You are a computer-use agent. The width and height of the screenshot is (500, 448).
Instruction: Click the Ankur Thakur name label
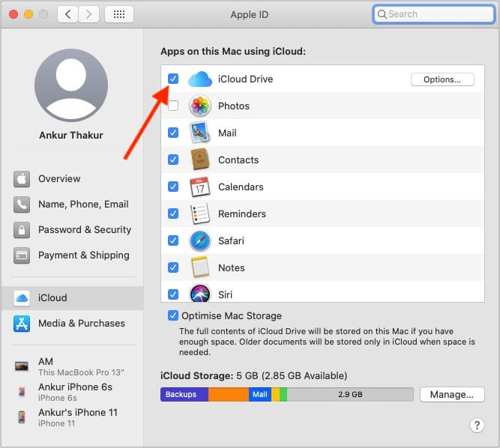pos(71,135)
